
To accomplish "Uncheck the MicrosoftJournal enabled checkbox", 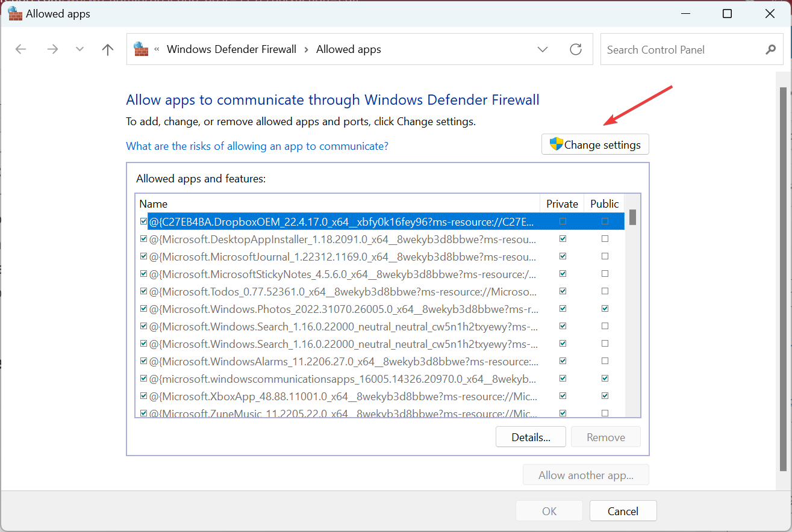I will point(143,256).
